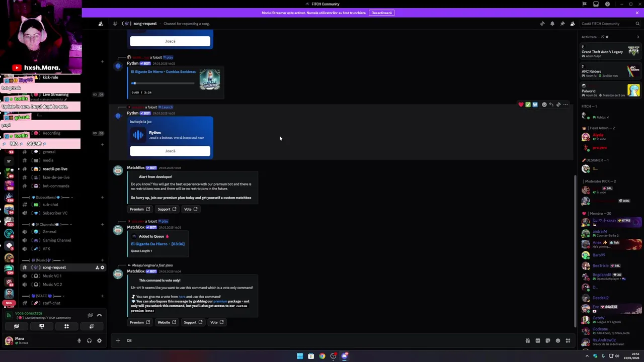Open the Palworld activity card
Screen dimensions: 644x362
[610, 90]
